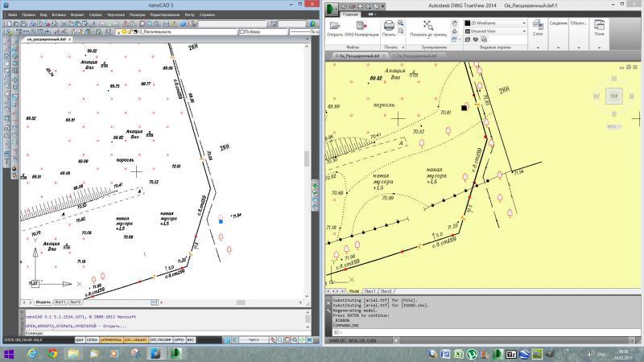Click the Окна windows button in TrueView
This screenshot has width=644, height=362.
click(x=599, y=28)
